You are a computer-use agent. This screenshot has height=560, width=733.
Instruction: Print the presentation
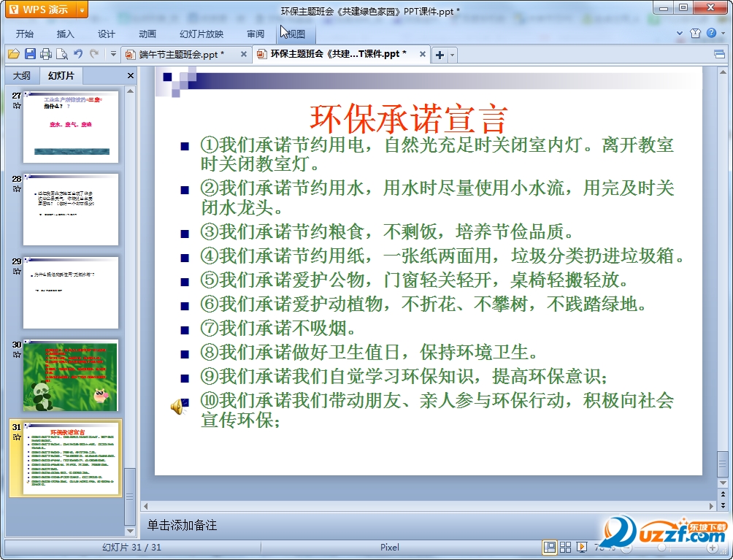click(x=45, y=54)
